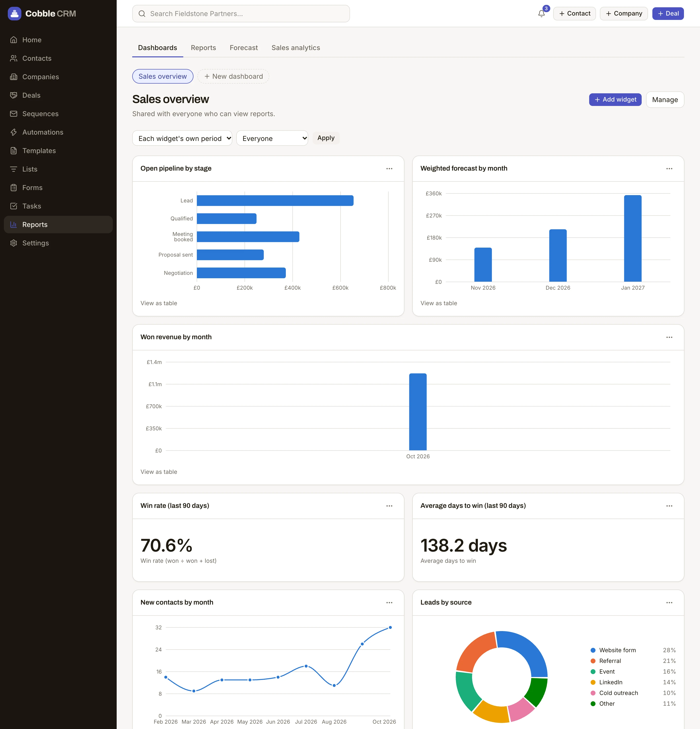The image size is (700, 729).
Task: Apply the dashboard filters
Action: [x=326, y=138]
